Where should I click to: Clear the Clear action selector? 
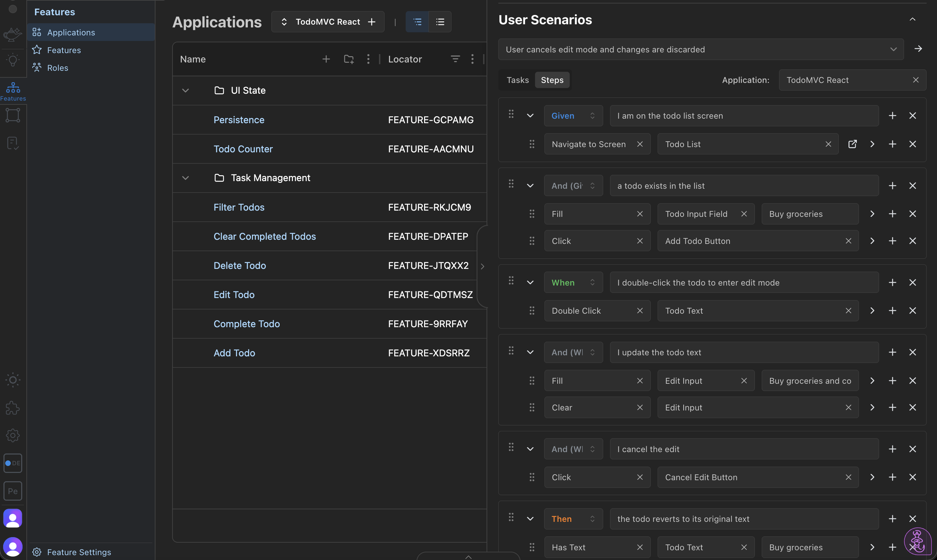[640, 408]
